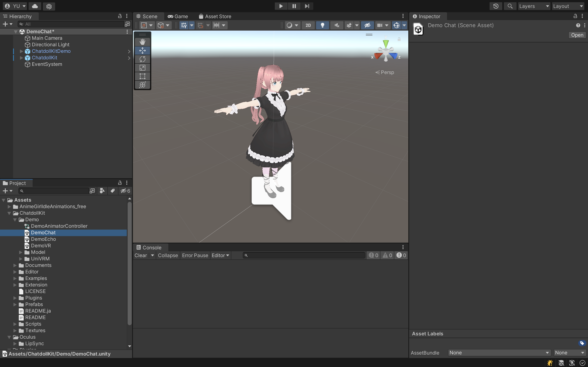Toggle hidden objects scene visibility

pos(367,25)
